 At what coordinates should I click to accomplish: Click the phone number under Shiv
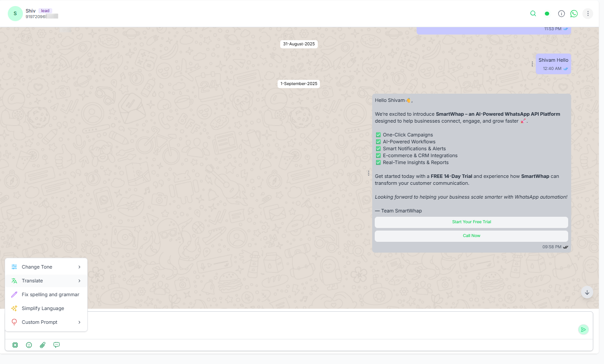[x=41, y=16]
